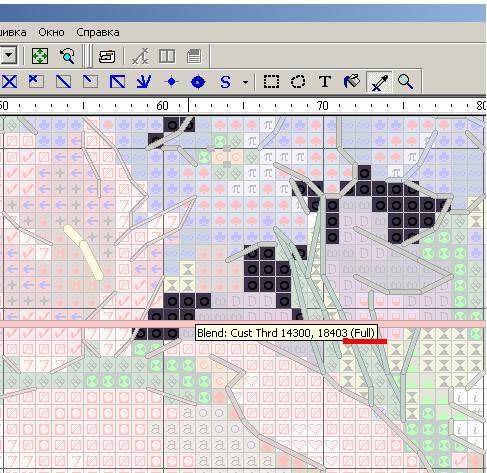Viewport: 487px width, 473px height.
Task: Toggle the split view panels icon
Action: click(x=167, y=56)
